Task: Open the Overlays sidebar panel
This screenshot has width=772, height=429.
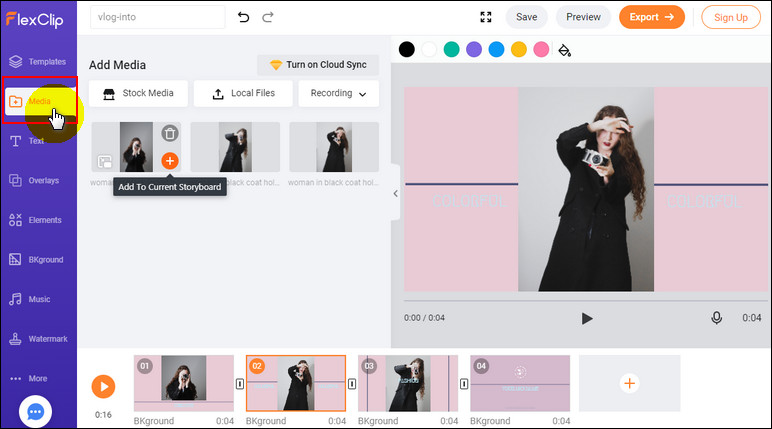Action: pos(34,180)
